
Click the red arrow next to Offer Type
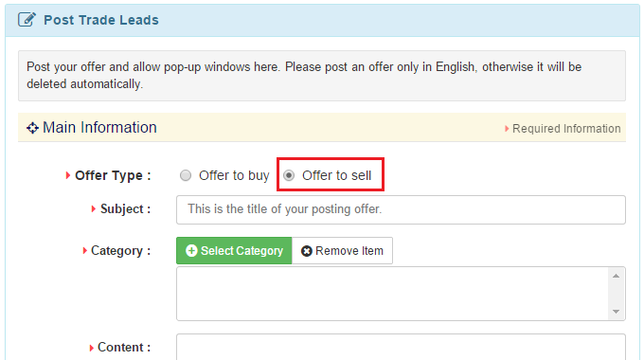(68, 175)
